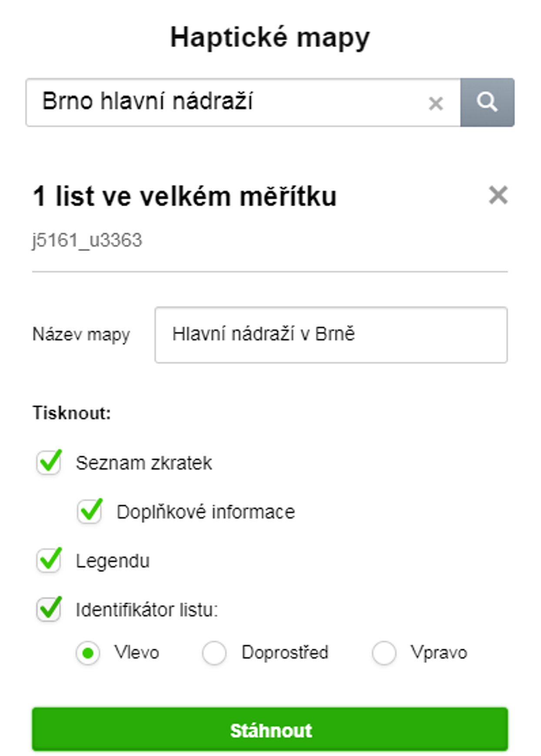The width and height of the screenshot is (541, 756).
Task: Click the 'Identifikátor listu:' label text
Action: pyautogui.click(x=147, y=610)
